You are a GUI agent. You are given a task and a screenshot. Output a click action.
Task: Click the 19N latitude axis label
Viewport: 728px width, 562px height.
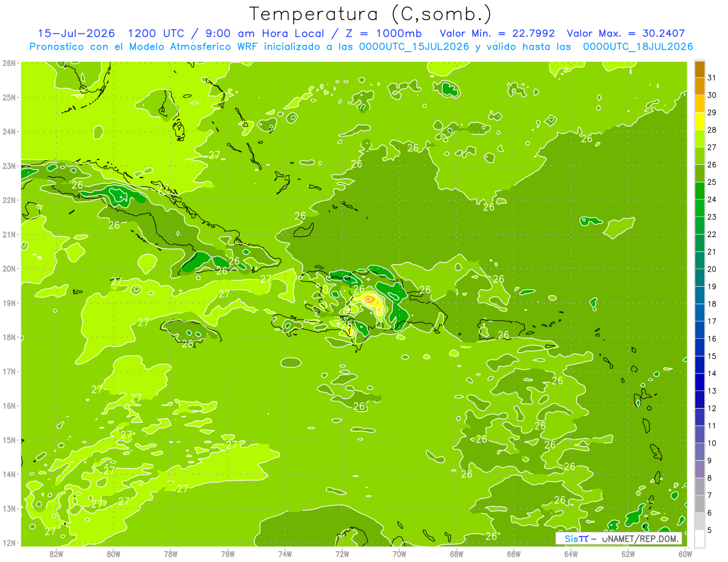coord(8,303)
